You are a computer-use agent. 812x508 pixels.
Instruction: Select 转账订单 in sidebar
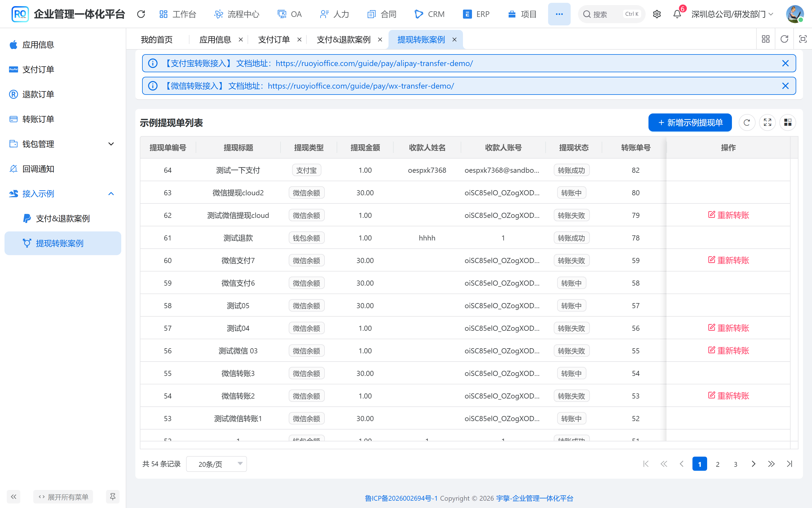point(63,119)
